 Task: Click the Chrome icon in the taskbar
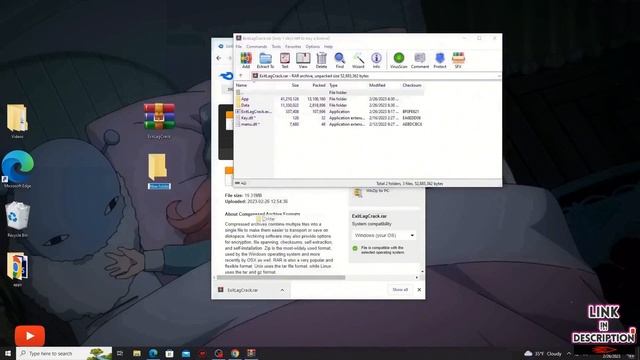pos(235,353)
